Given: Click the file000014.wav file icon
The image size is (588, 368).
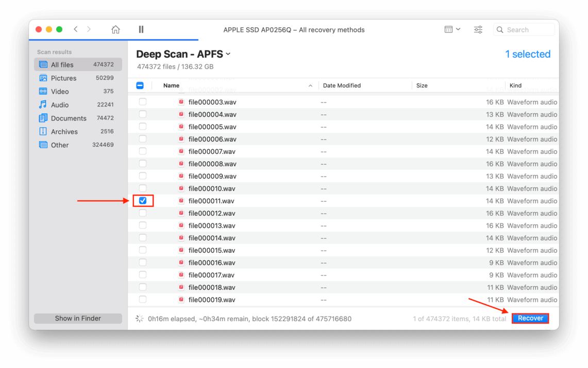Looking at the screenshot, I should pos(181,238).
